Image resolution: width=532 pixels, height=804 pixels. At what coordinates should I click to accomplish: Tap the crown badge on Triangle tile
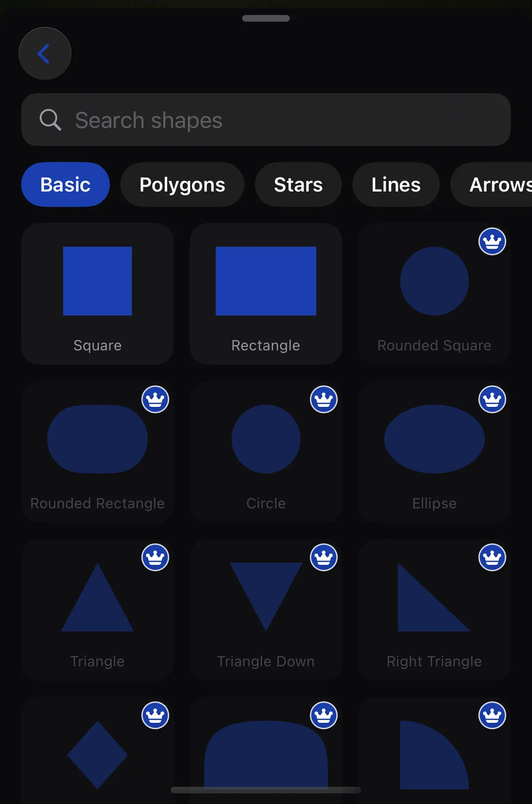155,557
